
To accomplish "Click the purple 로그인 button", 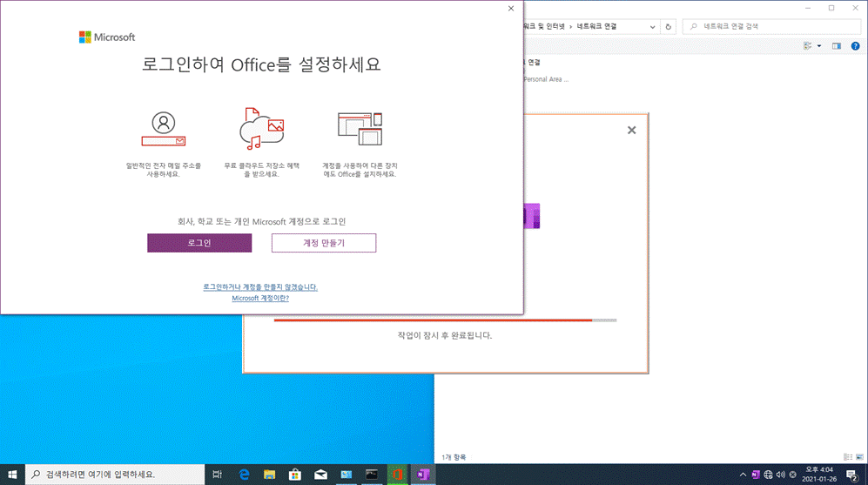I will point(199,243).
